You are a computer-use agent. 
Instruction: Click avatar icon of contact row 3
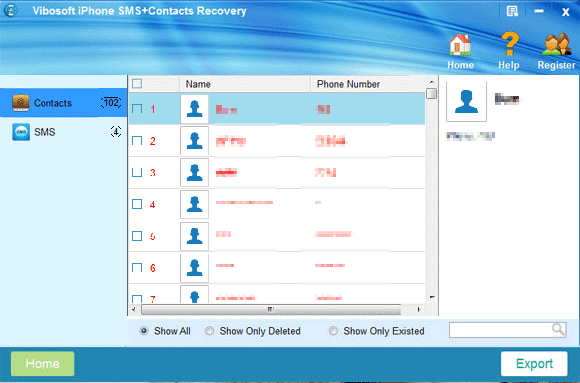pos(195,172)
